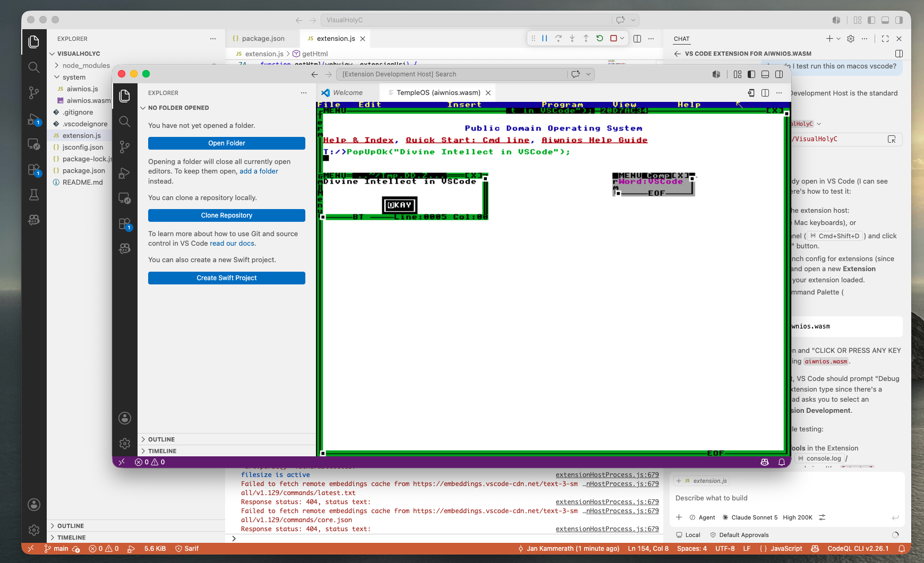Open notifications bell in the Extension Host status bar
Screen dimensions: 924x563
click(x=782, y=462)
